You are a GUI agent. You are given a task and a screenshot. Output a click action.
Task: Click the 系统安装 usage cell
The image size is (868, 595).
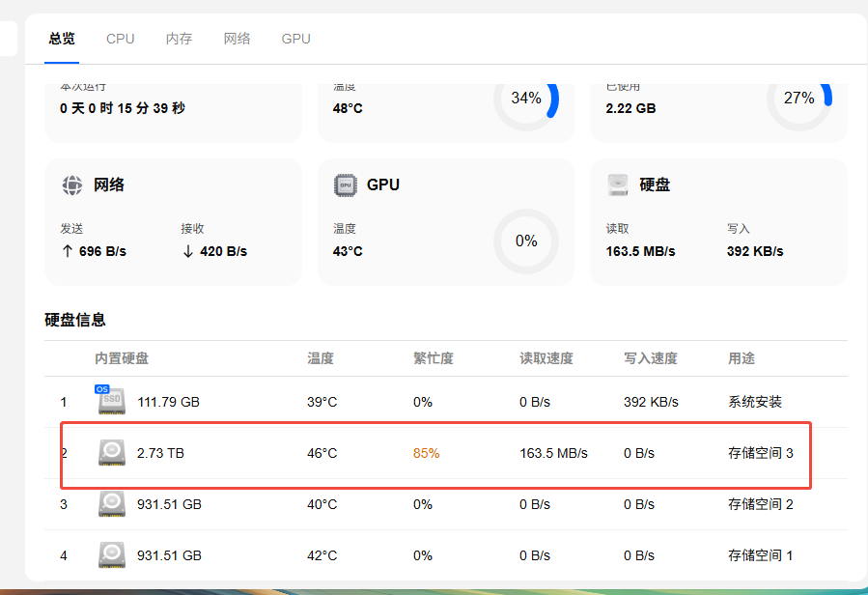point(754,402)
